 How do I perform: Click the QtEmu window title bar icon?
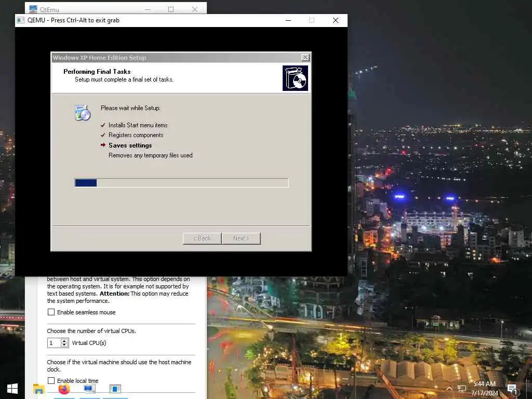pos(33,9)
